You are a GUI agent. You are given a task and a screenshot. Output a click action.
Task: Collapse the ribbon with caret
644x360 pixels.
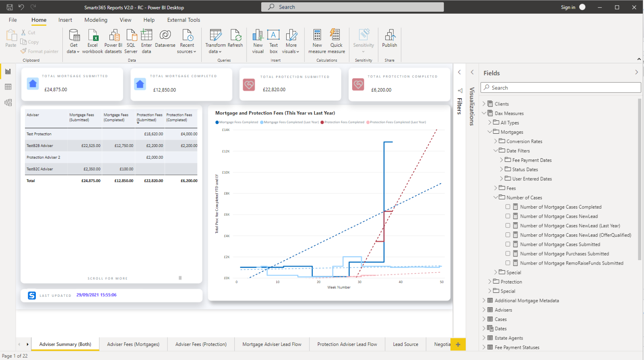click(639, 59)
